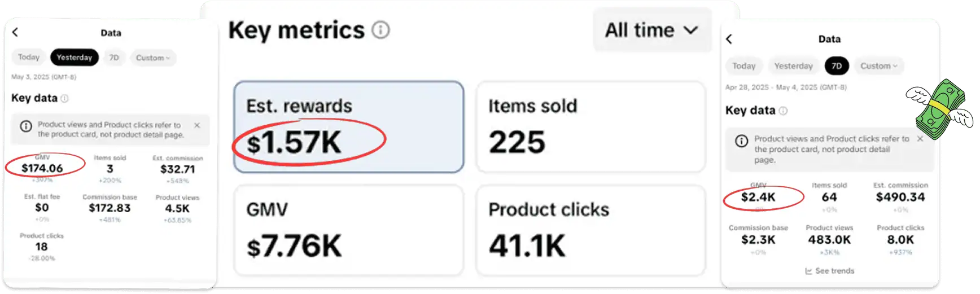
Task: Go back from left Data panel
Action: pos(15,33)
